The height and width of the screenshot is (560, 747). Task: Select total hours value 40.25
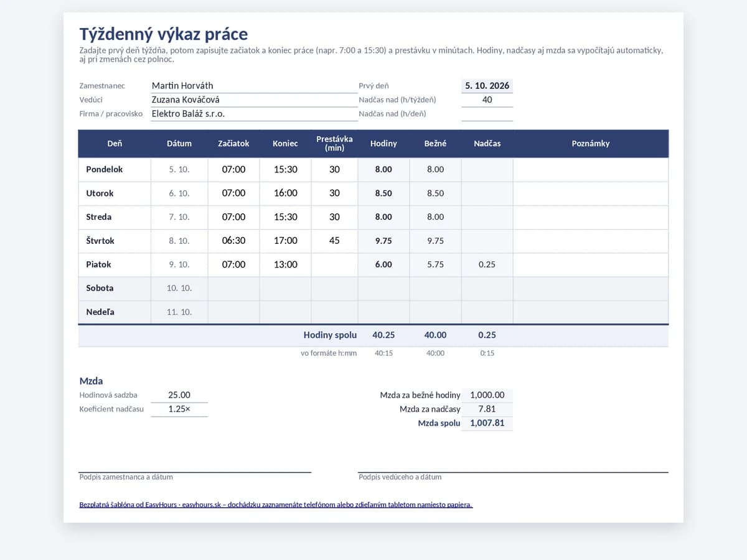coord(383,335)
